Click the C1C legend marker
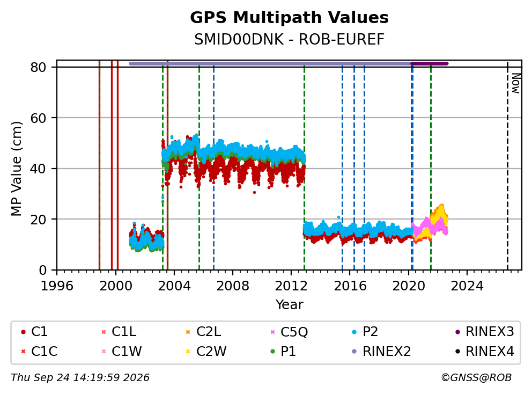 (x=23, y=352)
